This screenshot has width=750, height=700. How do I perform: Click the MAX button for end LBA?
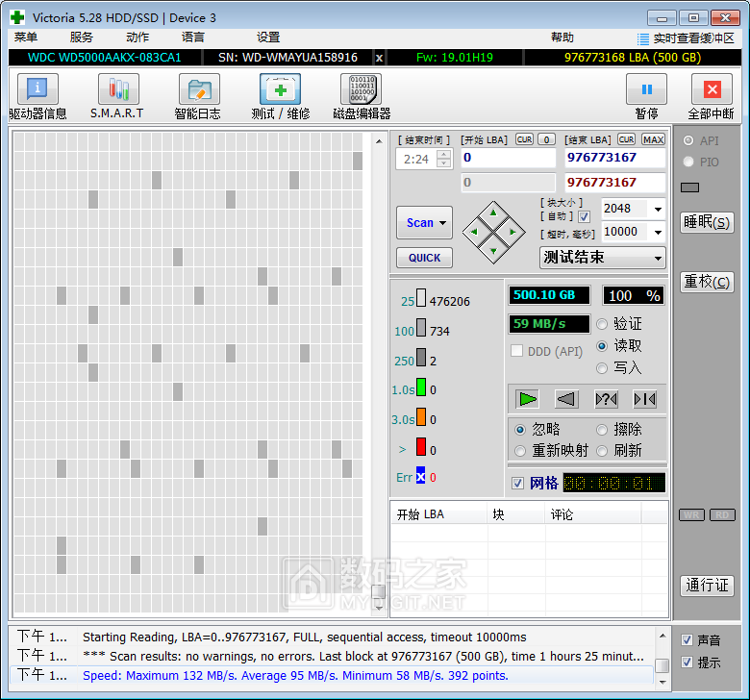[653, 139]
